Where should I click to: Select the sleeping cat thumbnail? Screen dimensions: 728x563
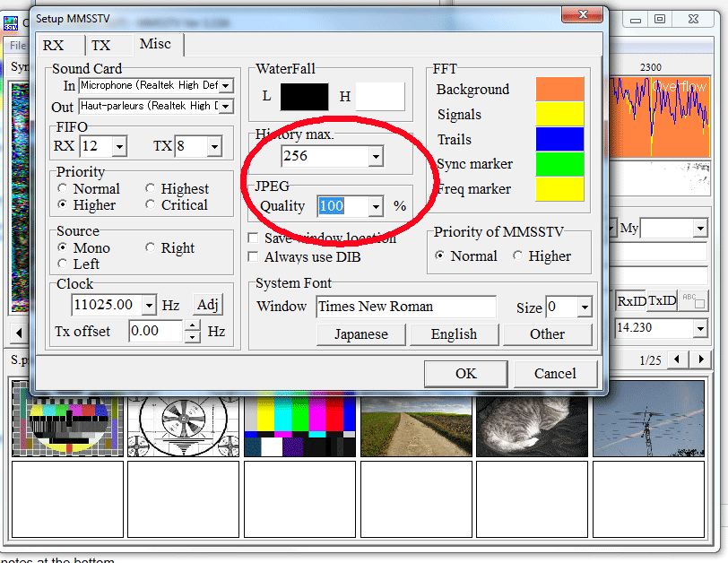(x=532, y=426)
